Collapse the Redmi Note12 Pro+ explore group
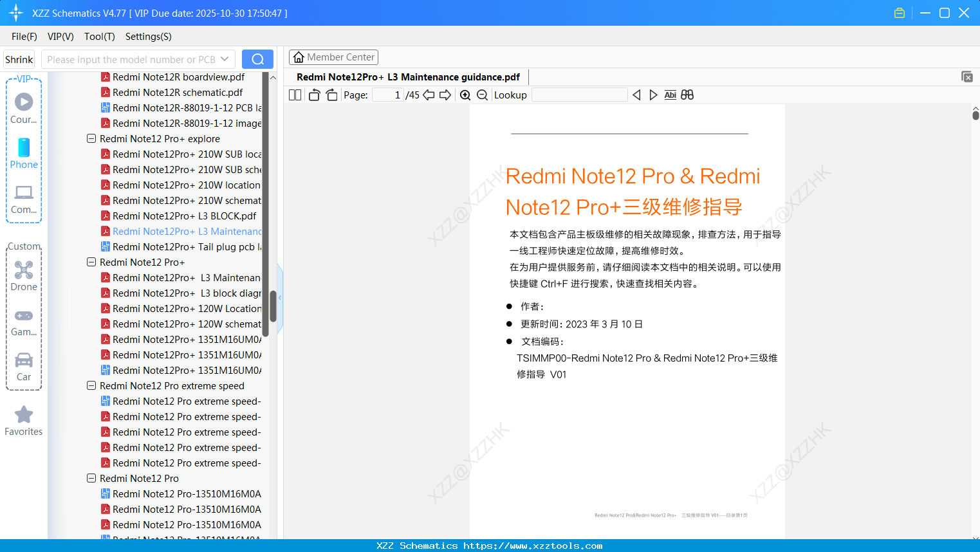 (91, 138)
